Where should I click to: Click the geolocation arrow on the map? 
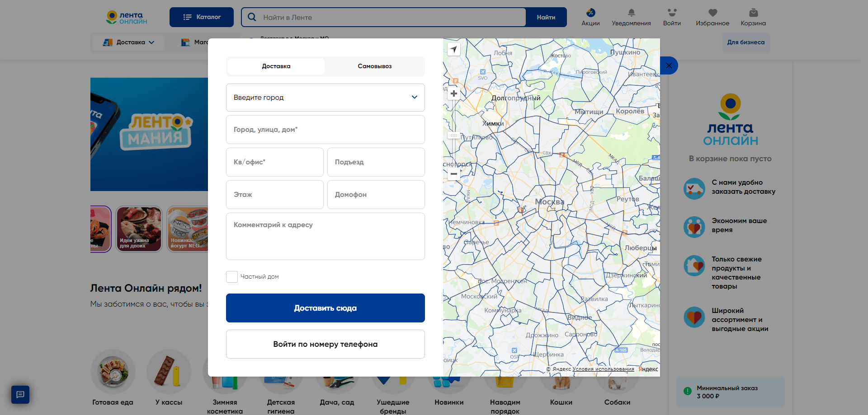(453, 50)
